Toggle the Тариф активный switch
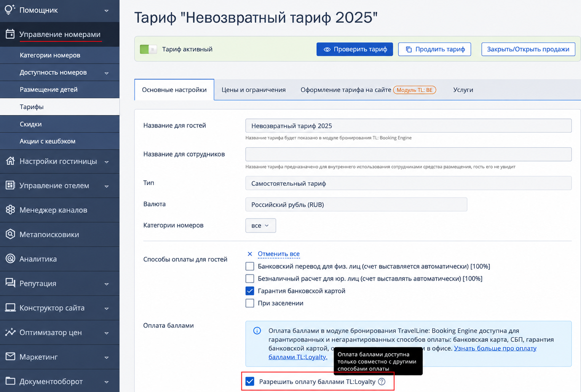The height and width of the screenshot is (392, 581). click(x=148, y=49)
